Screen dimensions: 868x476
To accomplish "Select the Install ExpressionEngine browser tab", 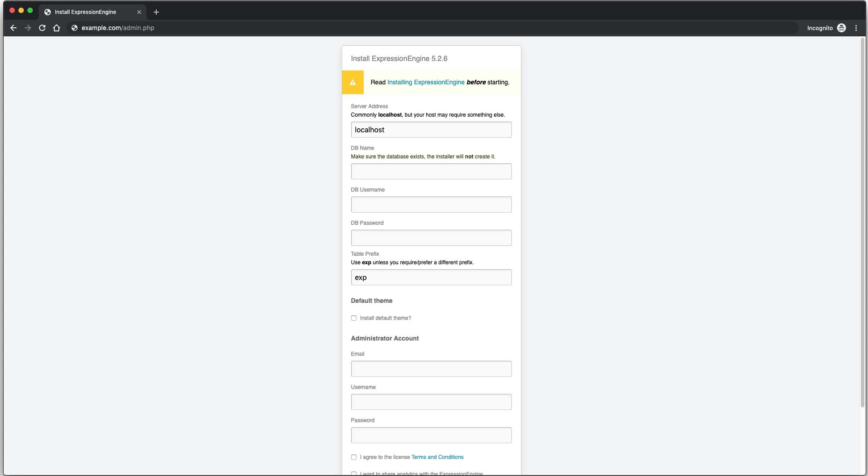I will (85, 12).
